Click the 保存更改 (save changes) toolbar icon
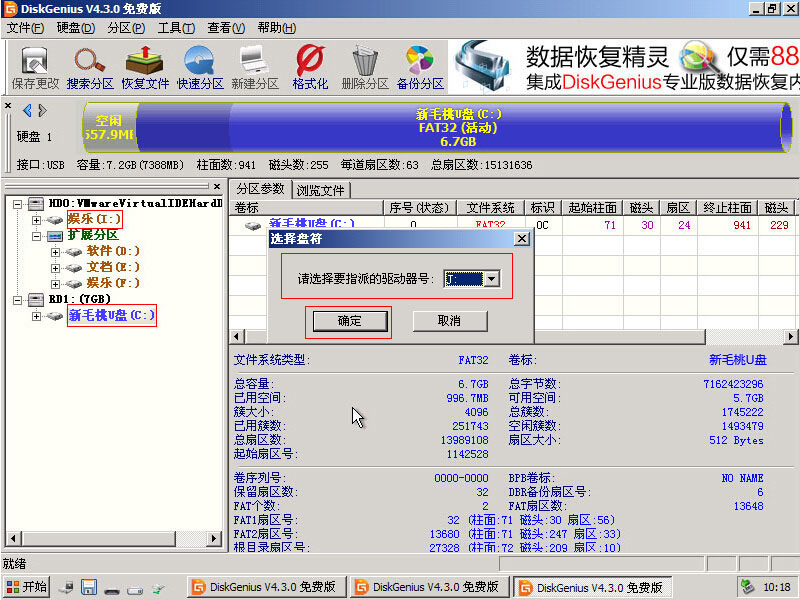 click(35, 67)
